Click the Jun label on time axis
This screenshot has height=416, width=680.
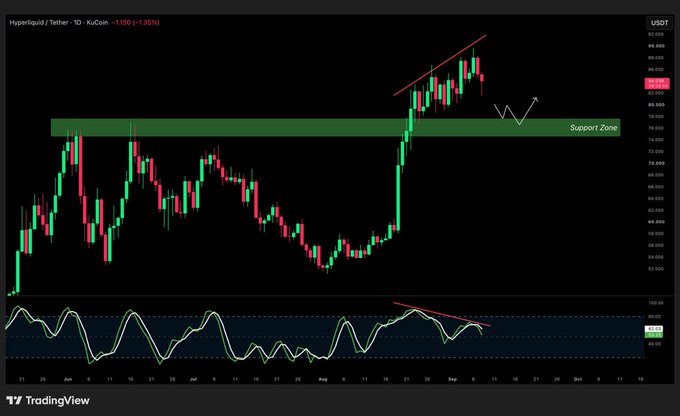point(68,379)
